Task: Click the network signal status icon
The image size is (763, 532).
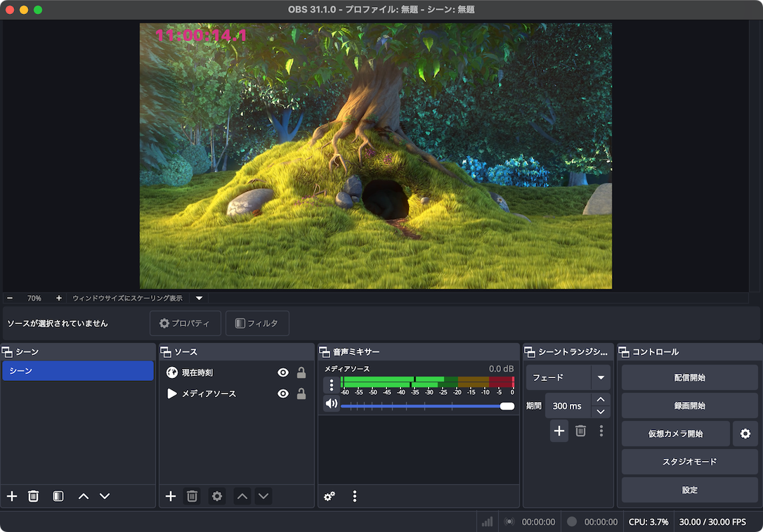Action: point(487,521)
